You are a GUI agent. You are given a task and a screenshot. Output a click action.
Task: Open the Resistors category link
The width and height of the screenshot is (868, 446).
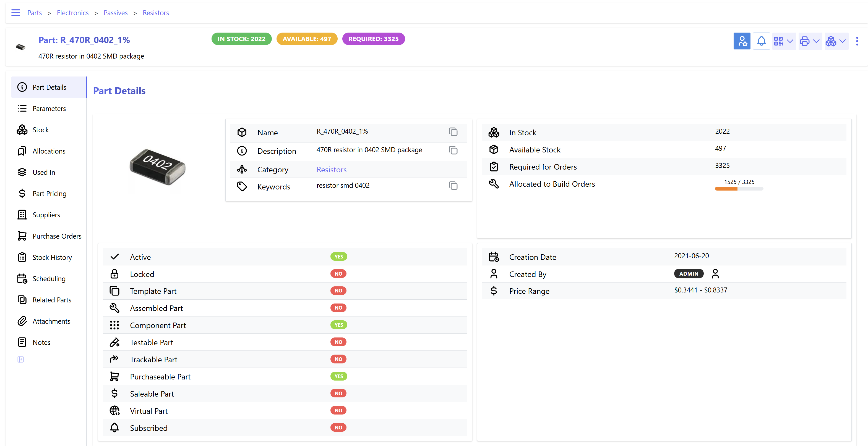pyautogui.click(x=331, y=170)
